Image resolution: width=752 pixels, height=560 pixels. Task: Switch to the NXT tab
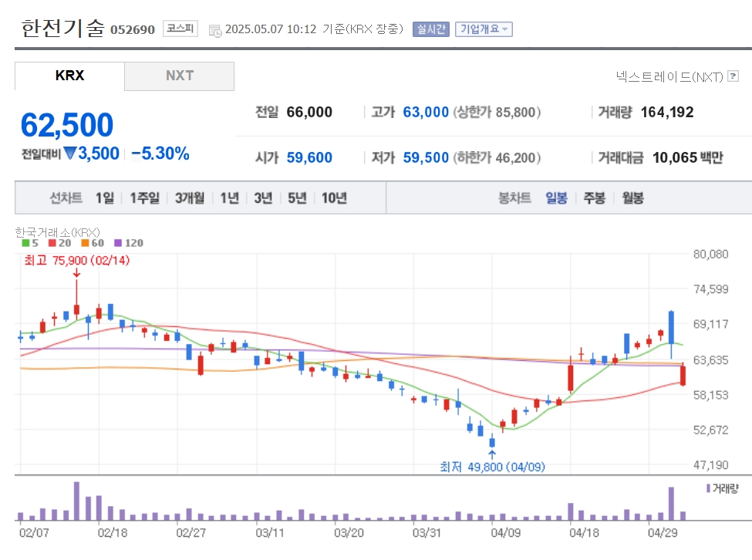pyautogui.click(x=180, y=76)
